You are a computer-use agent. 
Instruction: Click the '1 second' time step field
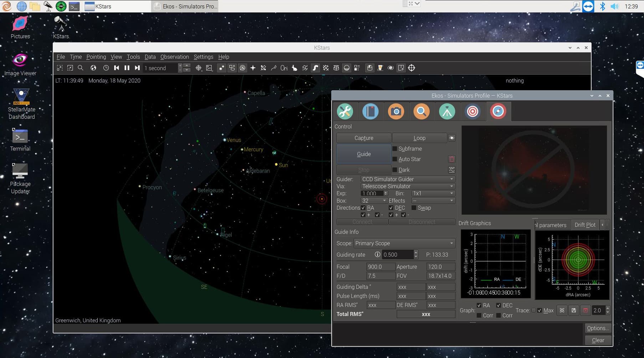tap(160, 68)
